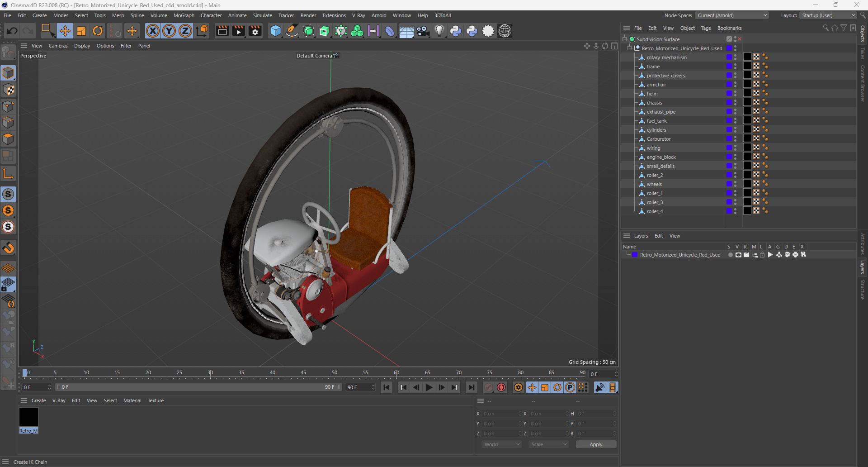The image size is (868, 467).
Task: Click the layer color tag of fuel_tank
Action: pos(729,120)
